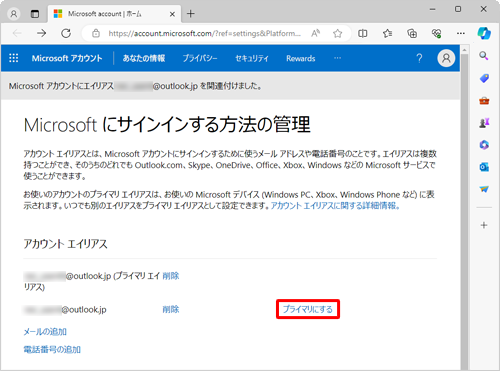The width and height of the screenshot is (500, 371).
Task: Open the account manager avatar
Action: (x=446, y=58)
